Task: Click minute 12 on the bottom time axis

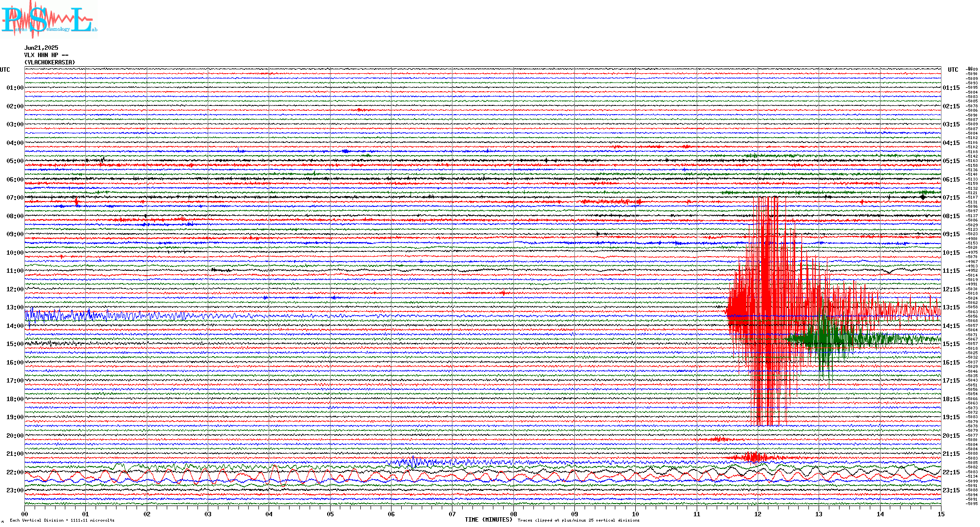Action: (758, 514)
